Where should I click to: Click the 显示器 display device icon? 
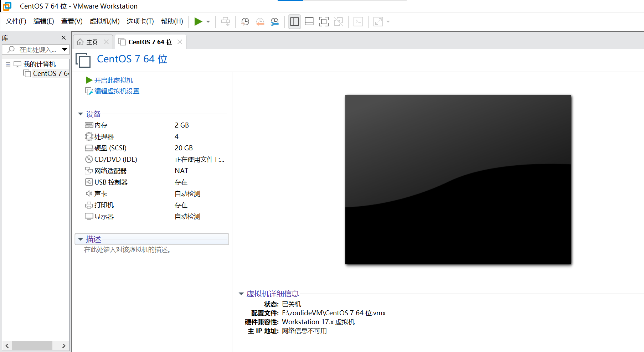(89, 216)
